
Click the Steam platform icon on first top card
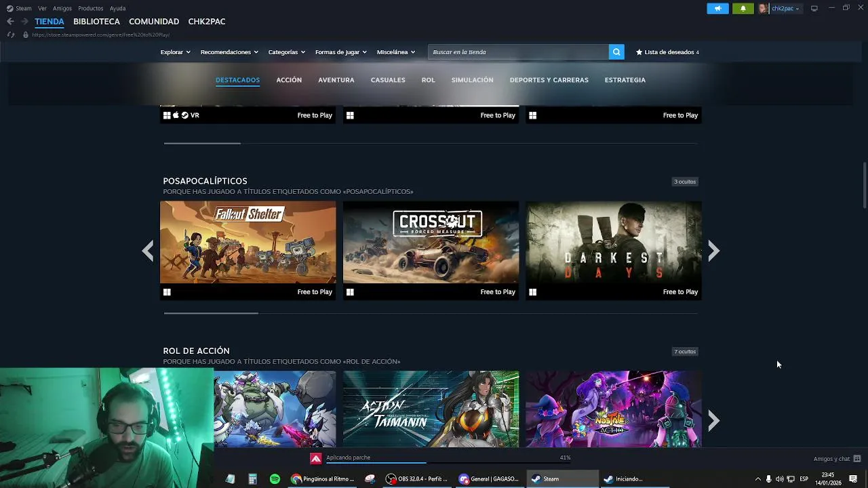184,115
